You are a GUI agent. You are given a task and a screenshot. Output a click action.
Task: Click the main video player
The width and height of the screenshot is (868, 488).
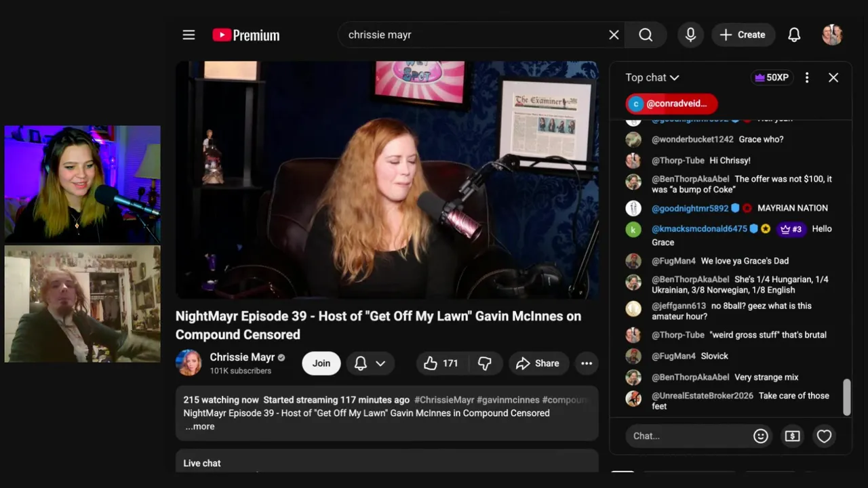click(x=387, y=180)
